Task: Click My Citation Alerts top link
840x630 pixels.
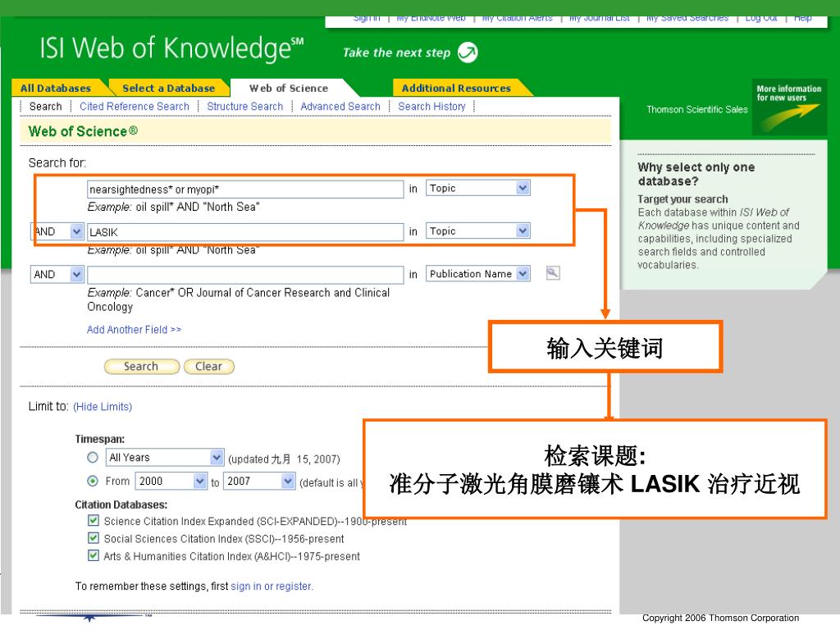Action: pos(517,19)
